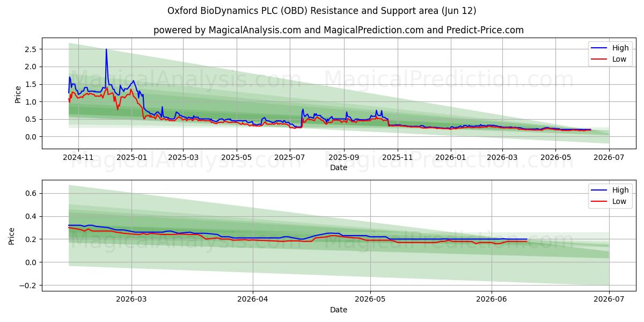Click the bottom chart x-axis label '2026-04'
Image resolution: width=644 pixels, height=322 pixels.
click(253, 299)
